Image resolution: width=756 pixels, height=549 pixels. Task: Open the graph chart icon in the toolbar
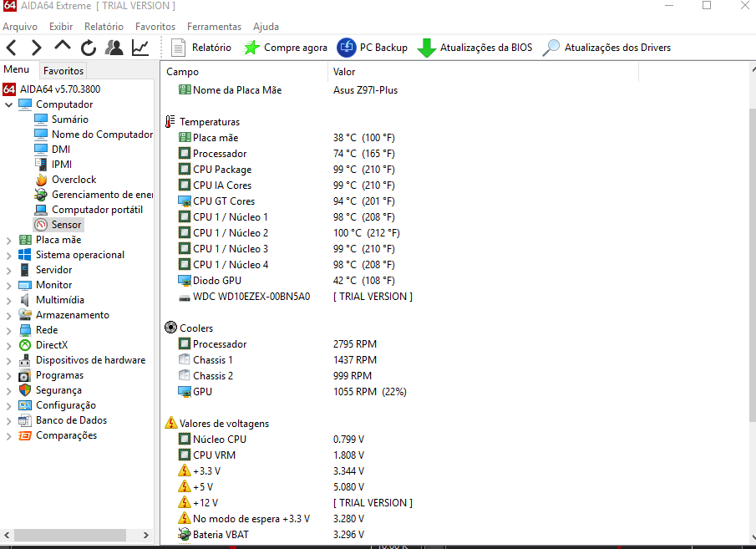[140, 48]
